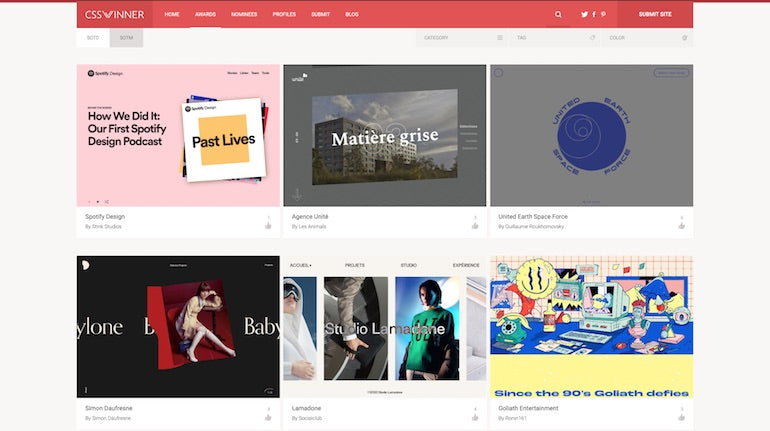The height and width of the screenshot is (431, 770).
Task: Like Lamadone with thumbs-up icon
Action: 475,417
